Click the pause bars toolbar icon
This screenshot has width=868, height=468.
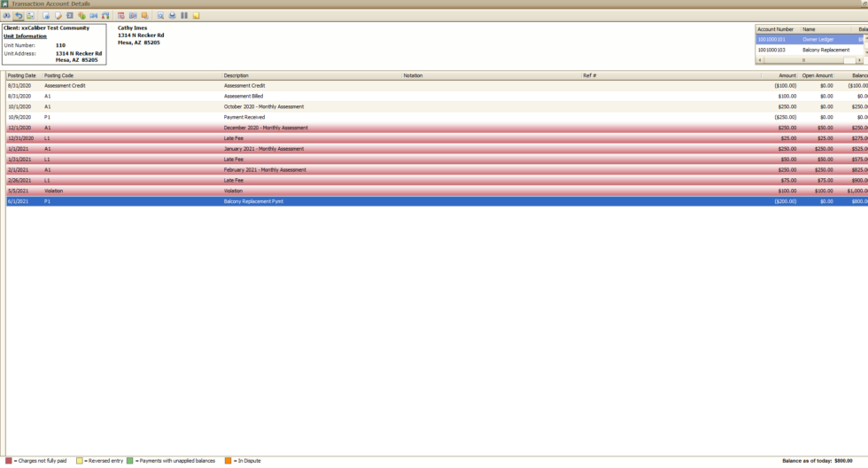184,15
